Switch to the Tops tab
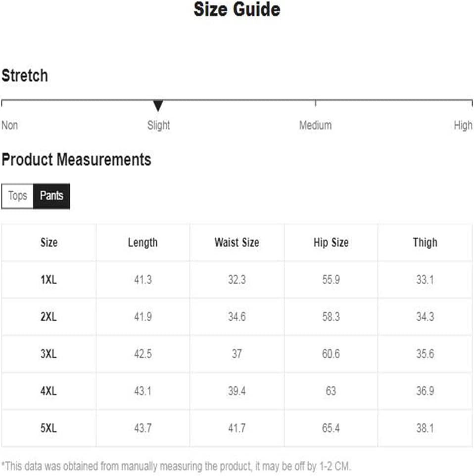The width and height of the screenshot is (474, 476). [17, 196]
